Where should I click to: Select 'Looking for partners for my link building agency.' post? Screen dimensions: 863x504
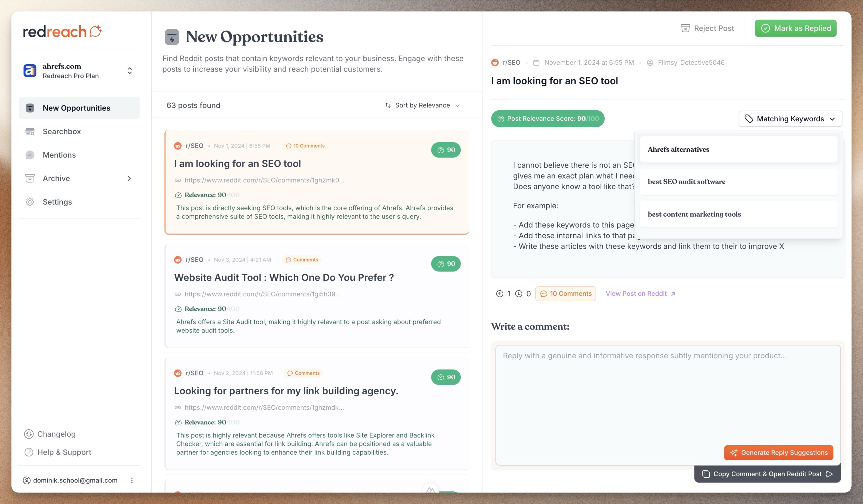(x=317, y=414)
